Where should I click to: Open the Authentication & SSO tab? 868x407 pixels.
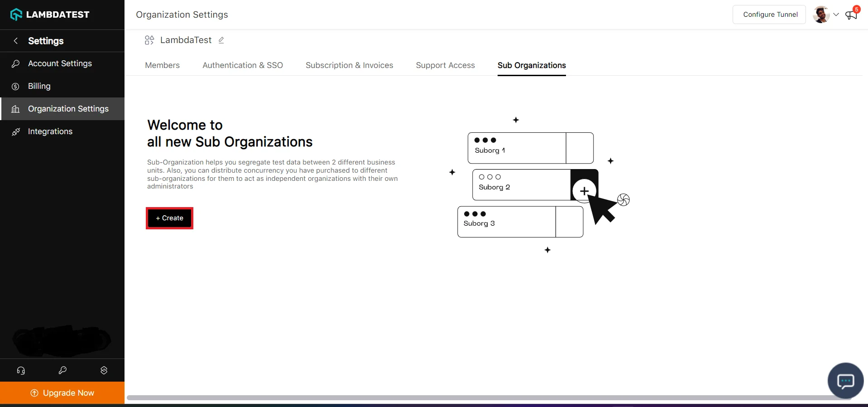[x=242, y=65]
